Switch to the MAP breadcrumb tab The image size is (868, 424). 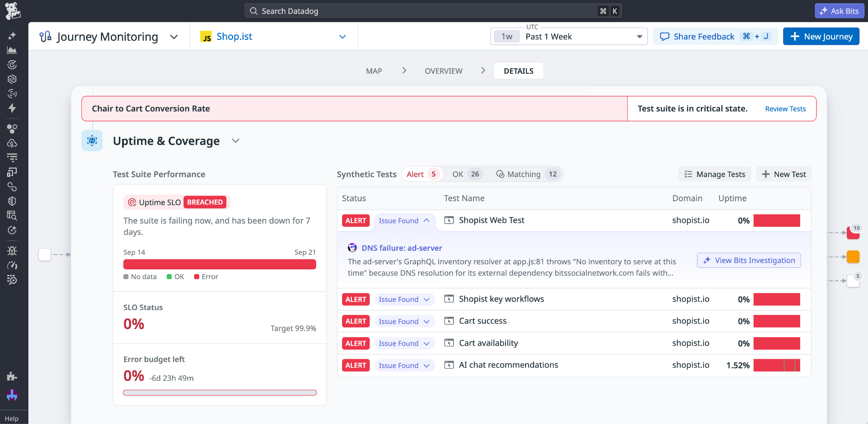(x=374, y=71)
